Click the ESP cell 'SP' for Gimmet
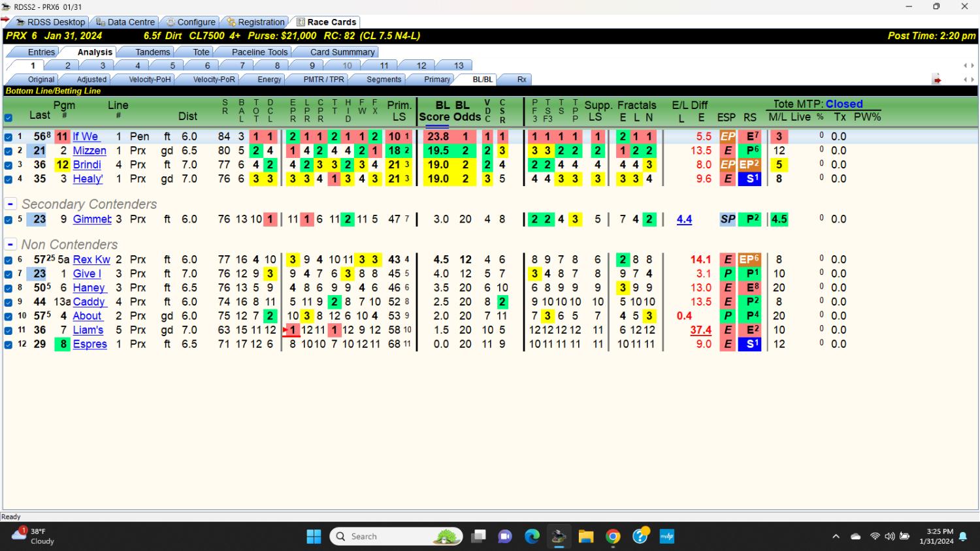The image size is (980, 551). point(727,219)
